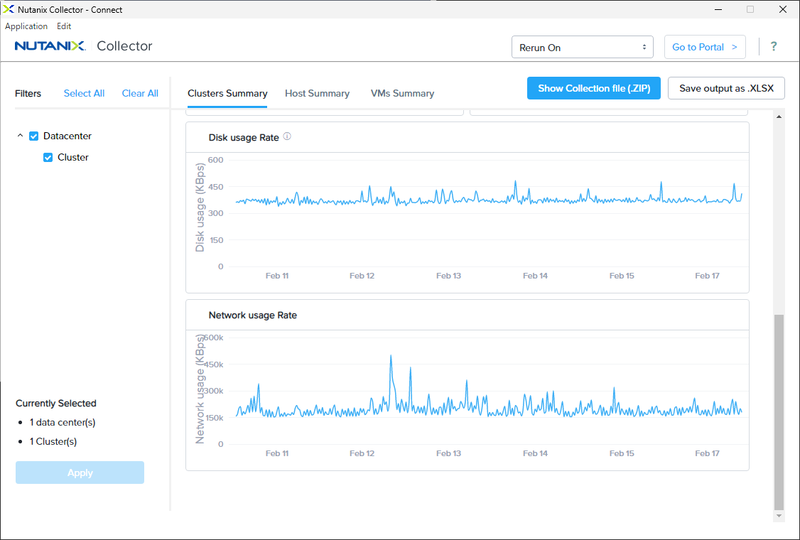Click the Apply button
800x540 pixels.
[x=80, y=473]
